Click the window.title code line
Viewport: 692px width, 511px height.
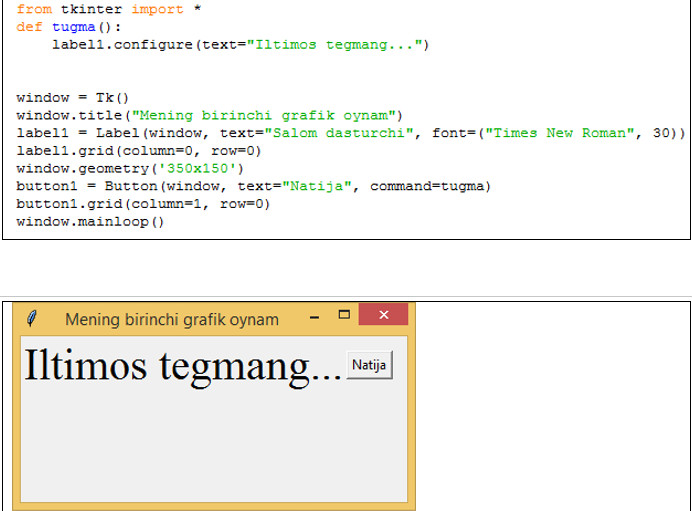[x=209, y=115]
